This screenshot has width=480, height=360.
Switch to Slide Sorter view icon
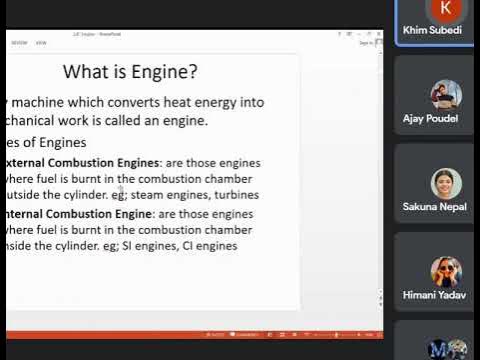point(282,334)
